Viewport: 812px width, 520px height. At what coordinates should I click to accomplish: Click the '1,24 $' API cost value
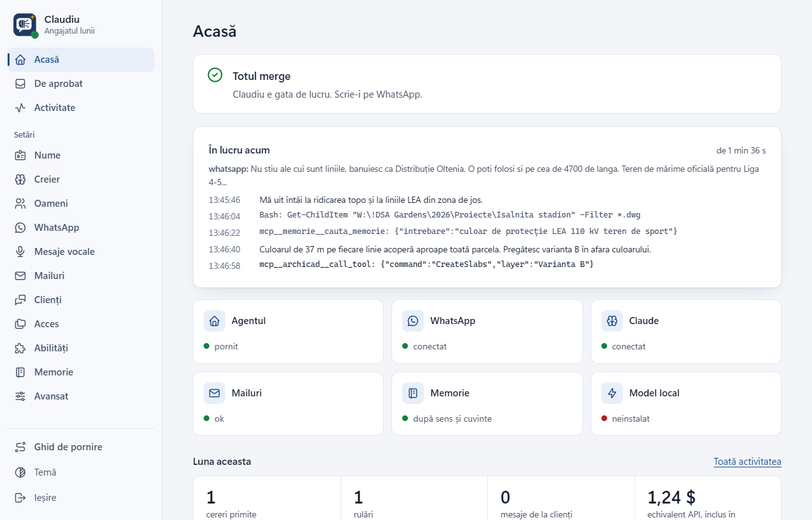point(671,497)
